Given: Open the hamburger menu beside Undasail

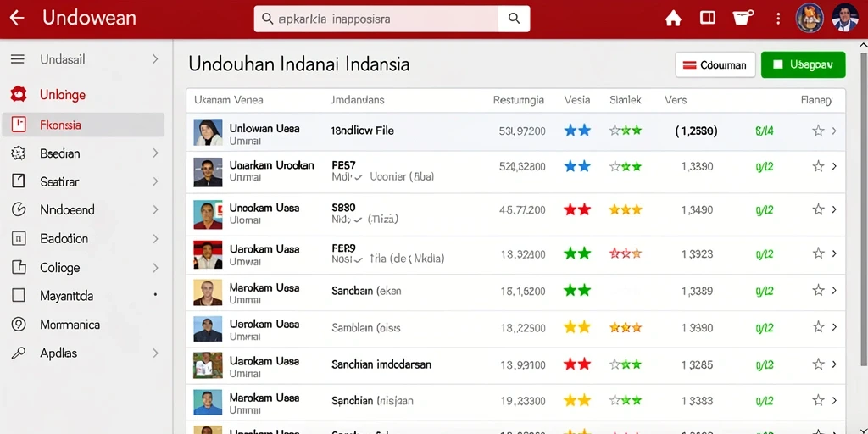Looking at the screenshot, I should (x=18, y=59).
